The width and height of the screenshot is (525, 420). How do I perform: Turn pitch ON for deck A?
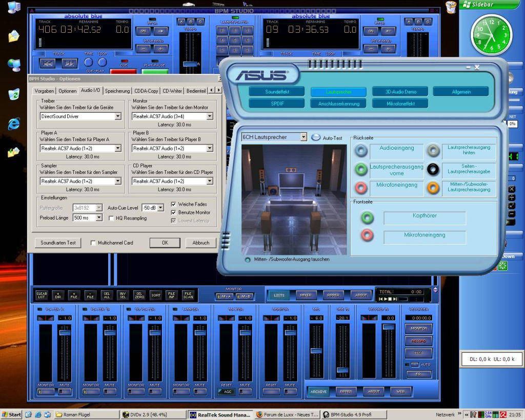(144, 31)
